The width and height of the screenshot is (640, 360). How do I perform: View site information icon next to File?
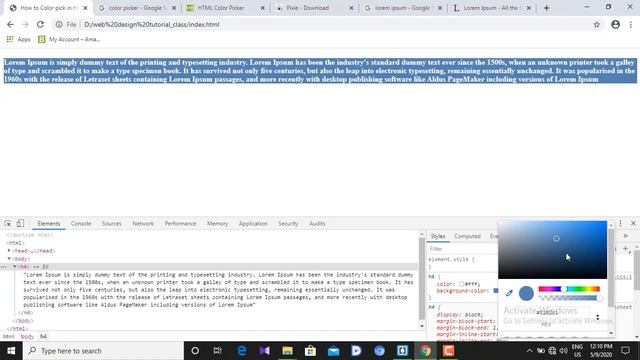pos(59,24)
